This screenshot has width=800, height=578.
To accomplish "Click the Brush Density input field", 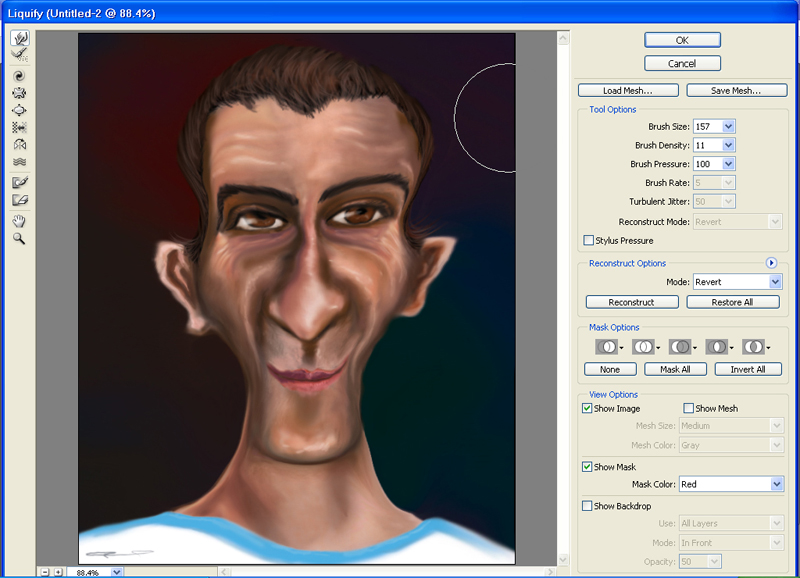I will pos(706,145).
